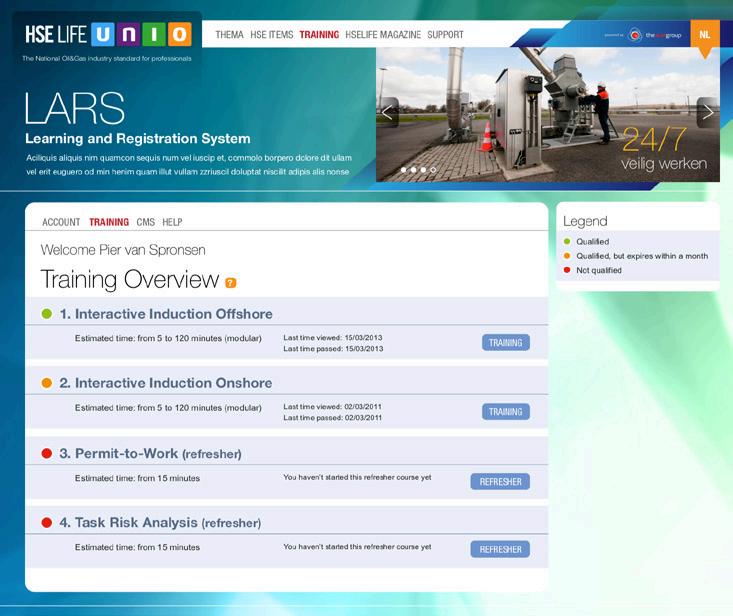Click Task Risk Analysis 'You haven't started' message
The width and height of the screenshot is (733, 616).
(x=357, y=546)
